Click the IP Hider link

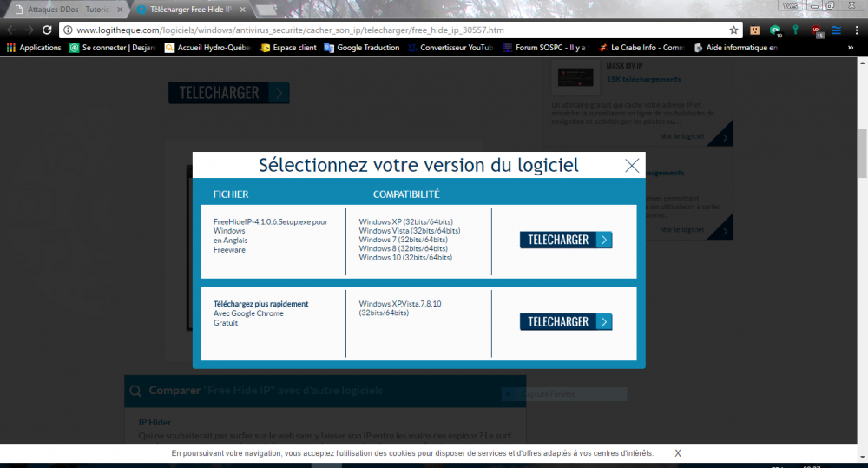tap(155, 422)
